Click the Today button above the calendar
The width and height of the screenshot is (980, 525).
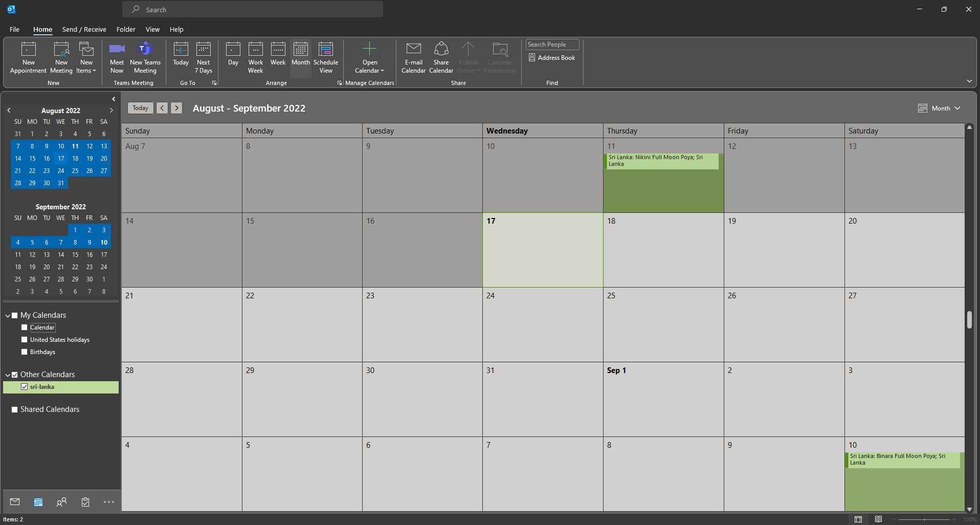click(141, 108)
